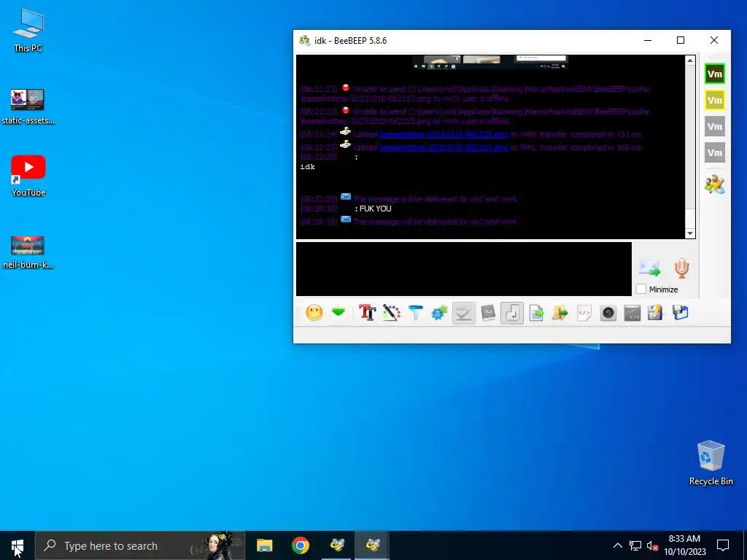Click the blue floppy disks save icon
The image size is (747, 560).
(681, 313)
